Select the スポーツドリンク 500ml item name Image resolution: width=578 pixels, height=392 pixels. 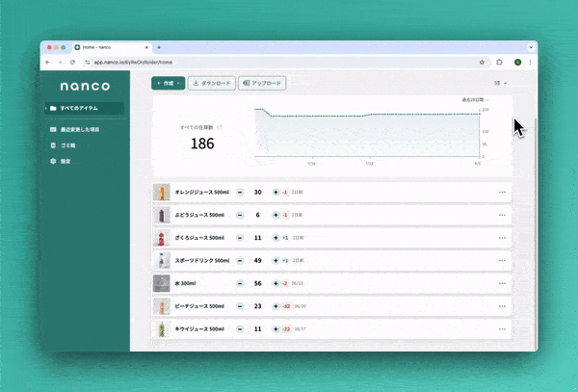click(202, 260)
